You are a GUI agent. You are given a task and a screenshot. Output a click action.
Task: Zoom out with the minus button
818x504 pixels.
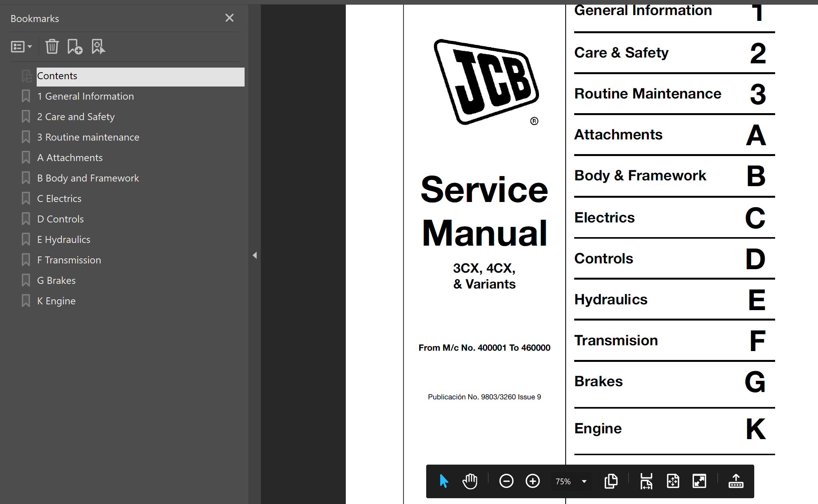[x=506, y=481]
